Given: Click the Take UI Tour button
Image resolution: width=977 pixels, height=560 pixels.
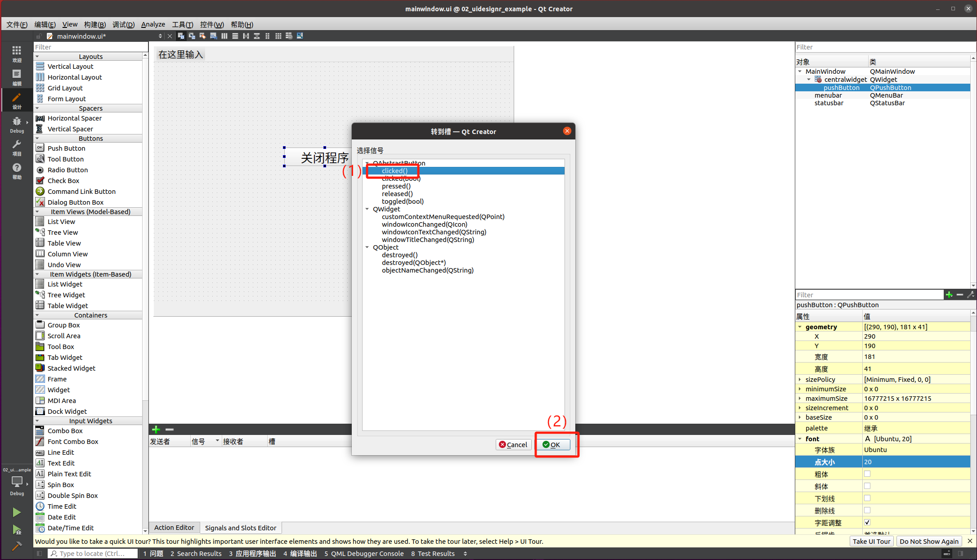Looking at the screenshot, I should pyautogui.click(x=871, y=541).
